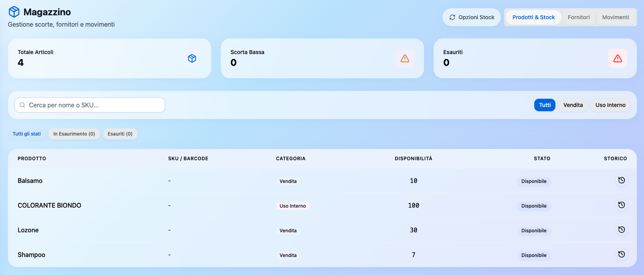Image resolution: width=644 pixels, height=275 pixels.
Task: Filter products by Uso Interno
Action: tap(610, 105)
